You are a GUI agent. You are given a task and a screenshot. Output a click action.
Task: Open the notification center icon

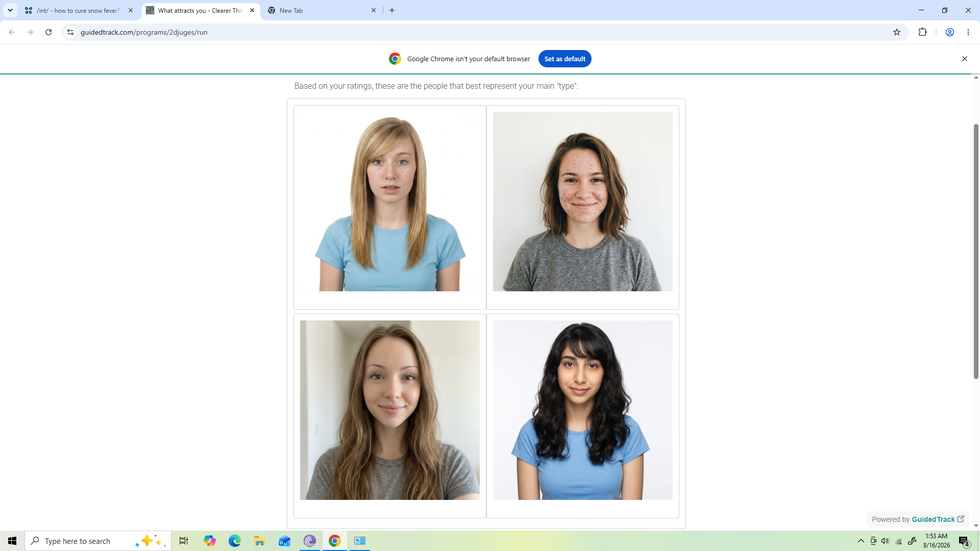[x=964, y=541]
